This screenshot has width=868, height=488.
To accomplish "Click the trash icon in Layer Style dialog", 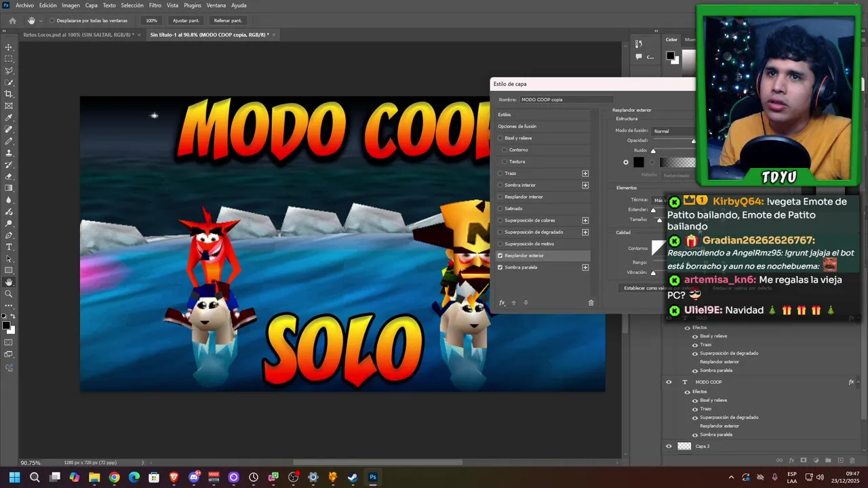I will point(591,303).
